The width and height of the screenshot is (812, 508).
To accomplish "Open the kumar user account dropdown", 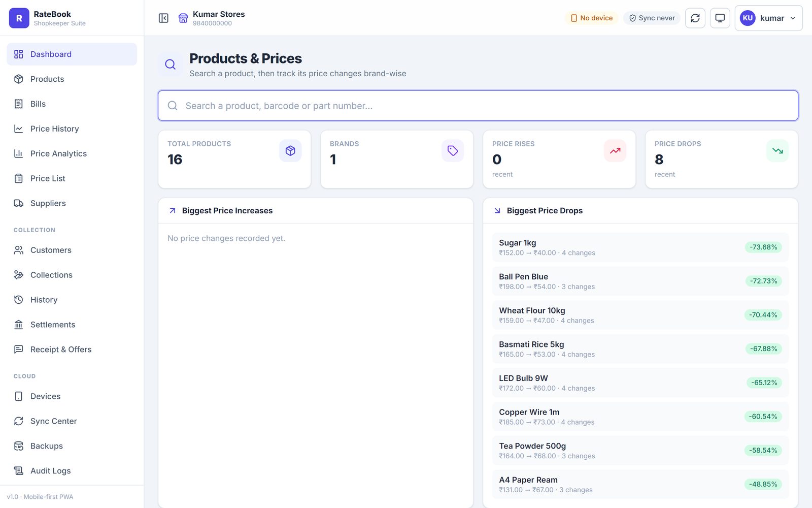I will point(768,18).
